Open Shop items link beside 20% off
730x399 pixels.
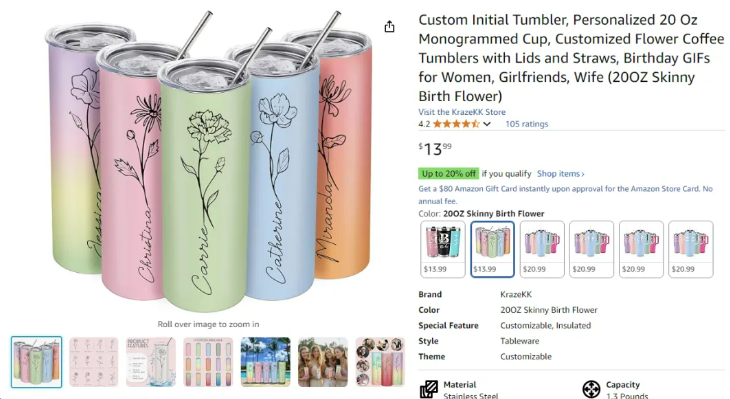click(x=561, y=174)
